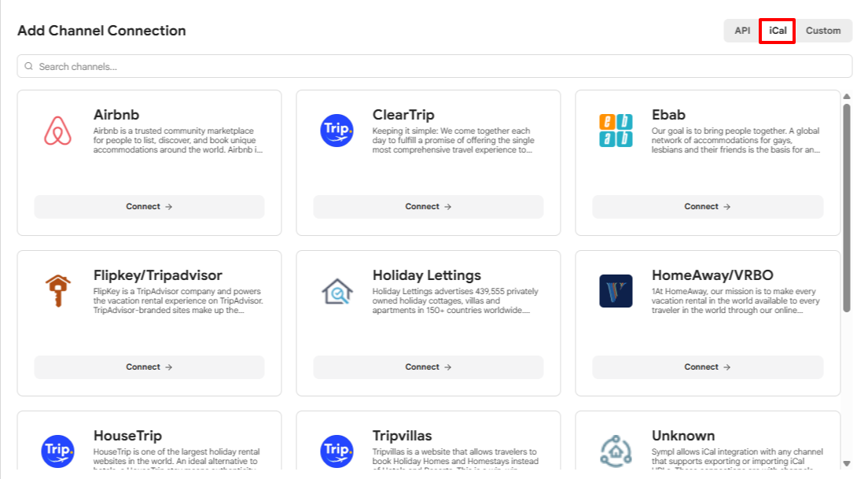Click the Tripvillas logo icon
The height and width of the screenshot is (479, 868).
(337, 451)
